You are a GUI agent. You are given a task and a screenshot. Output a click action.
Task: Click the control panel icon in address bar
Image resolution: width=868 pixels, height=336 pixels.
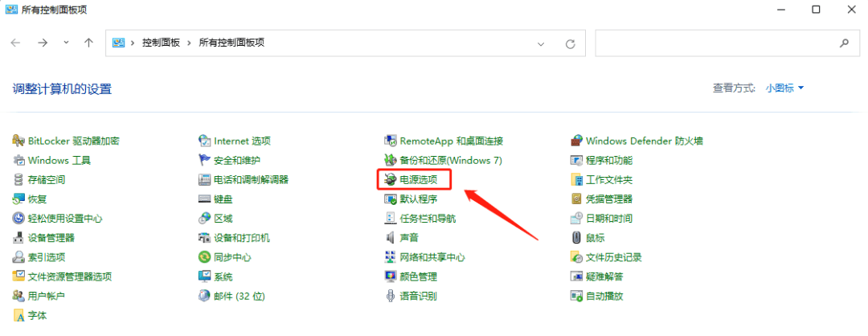[118, 43]
